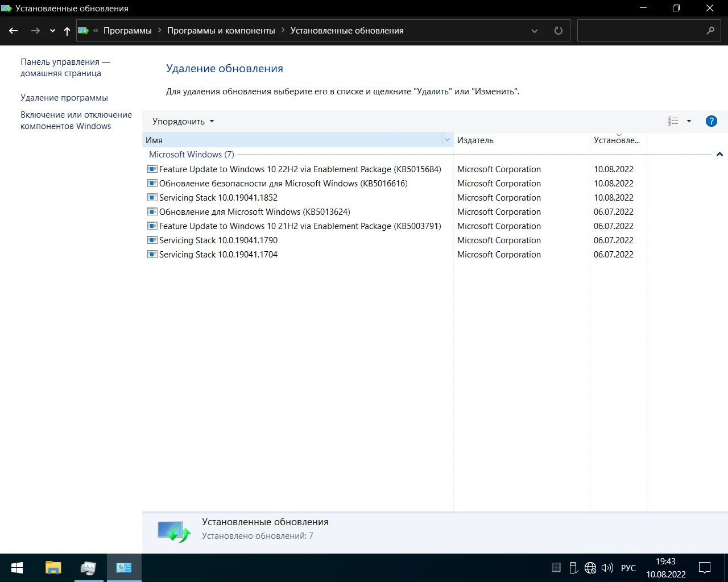The width and height of the screenshot is (728, 582).
Task: Select Feature Update 22H2 KB5015684 entry
Action: point(300,169)
